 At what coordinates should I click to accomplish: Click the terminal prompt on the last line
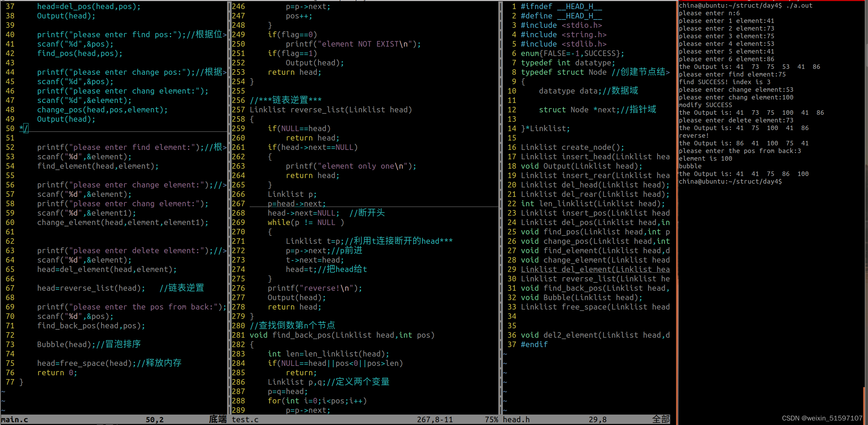click(x=730, y=182)
